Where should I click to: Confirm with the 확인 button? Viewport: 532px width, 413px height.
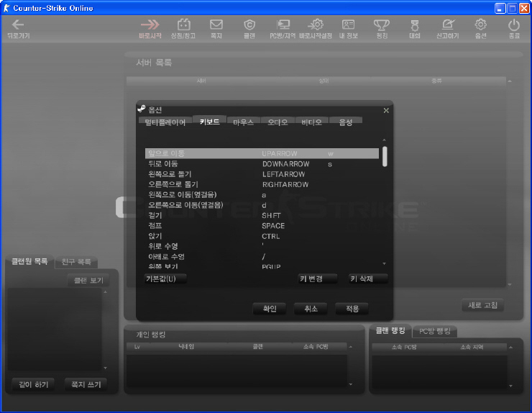[x=270, y=309]
